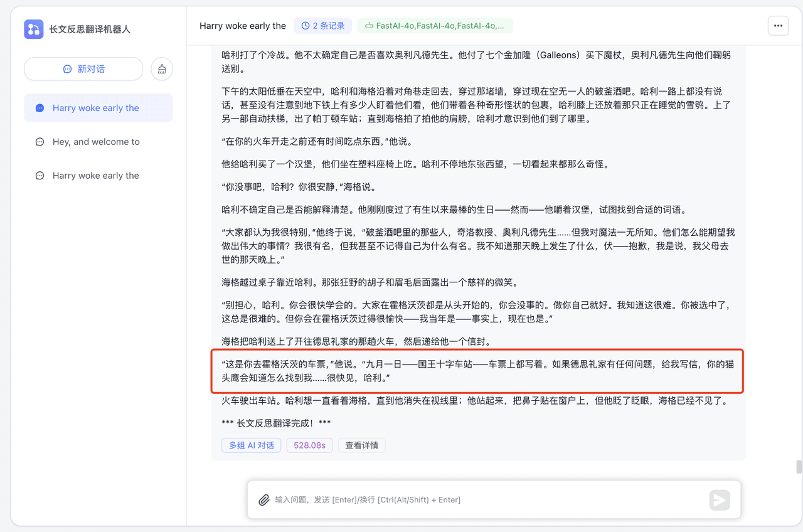Click the paperclip attachment icon

coord(264,500)
